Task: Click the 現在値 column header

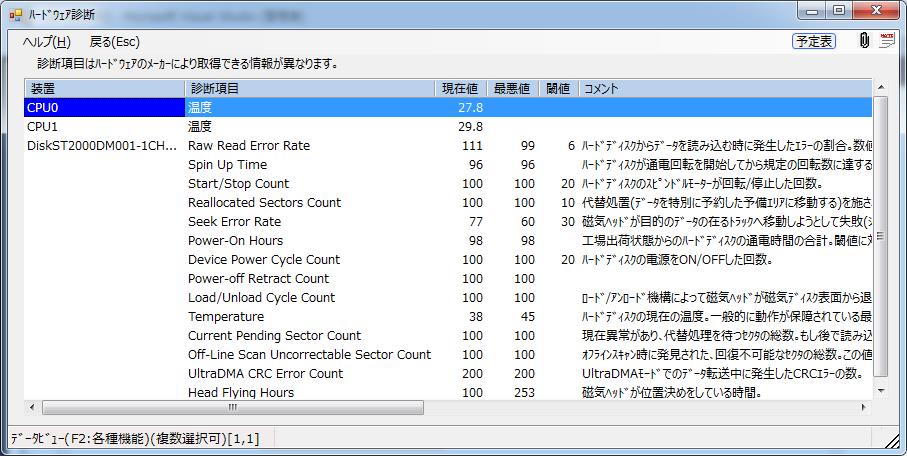Action: [461, 88]
